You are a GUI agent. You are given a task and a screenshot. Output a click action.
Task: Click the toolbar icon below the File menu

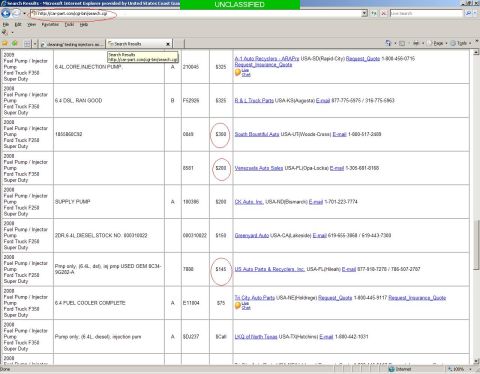point(5,32)
